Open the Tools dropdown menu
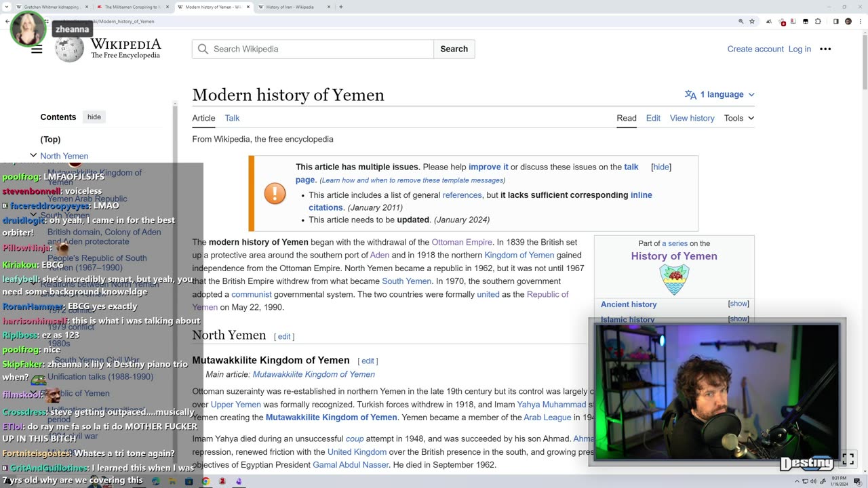This screenshot has width=868, height=488. [x=738, y=118]
